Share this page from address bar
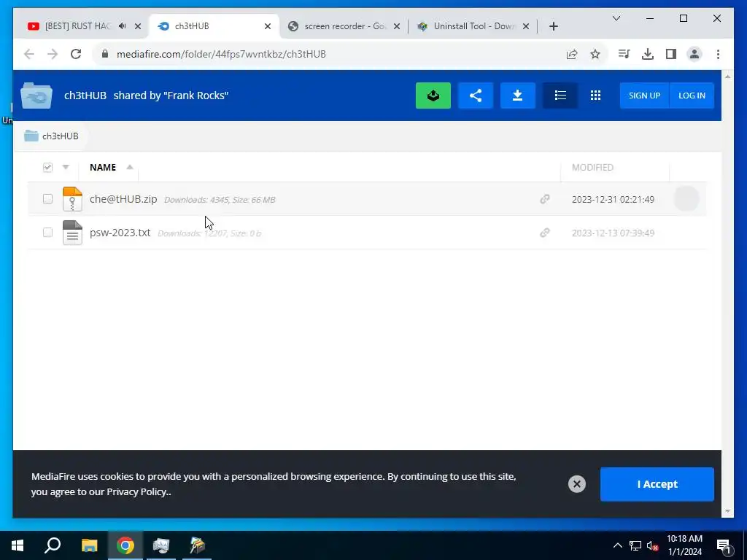The height and width of the screenshot is (560, 747). pos(572,54)
